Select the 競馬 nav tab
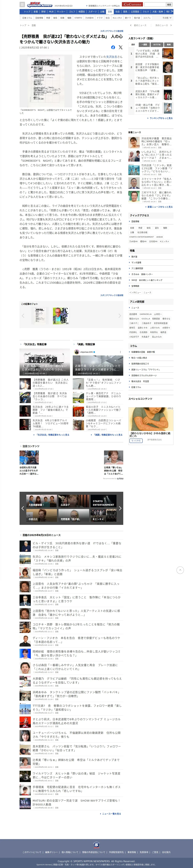The width and height of the screenshot is (193, 868). coord(125,11)
